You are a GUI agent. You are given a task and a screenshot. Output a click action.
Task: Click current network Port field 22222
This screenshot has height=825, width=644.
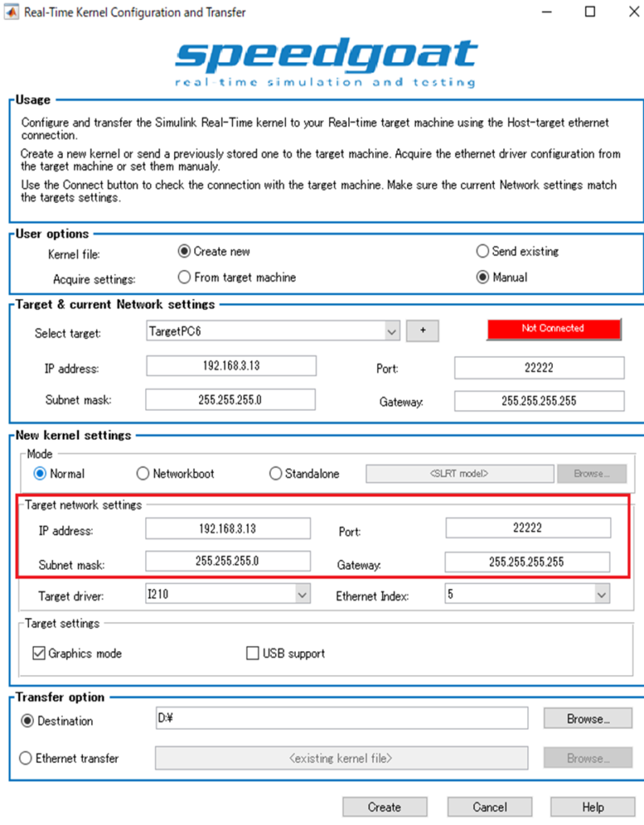(539, 367)
